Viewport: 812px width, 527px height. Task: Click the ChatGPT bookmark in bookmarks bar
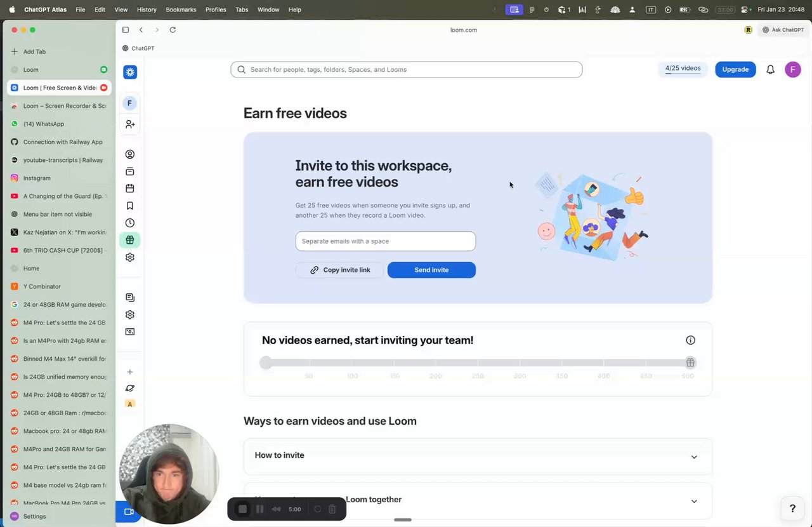138,48
